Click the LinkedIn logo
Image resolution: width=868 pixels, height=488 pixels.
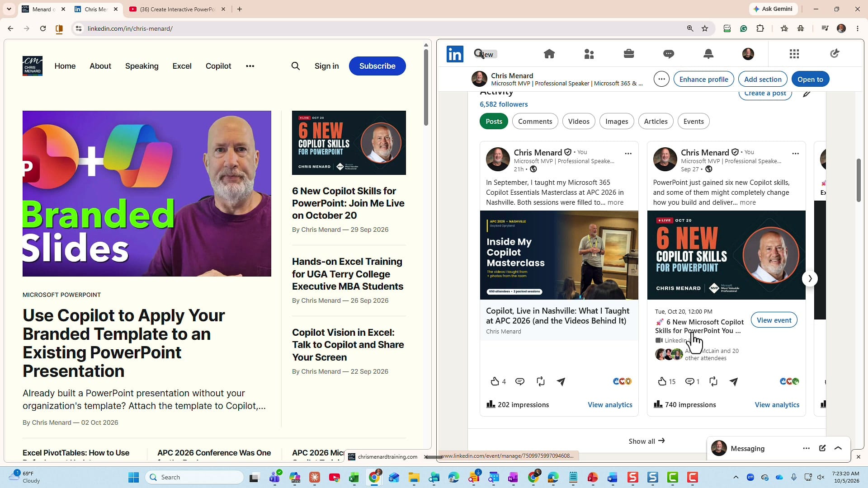tap(455, 54)
